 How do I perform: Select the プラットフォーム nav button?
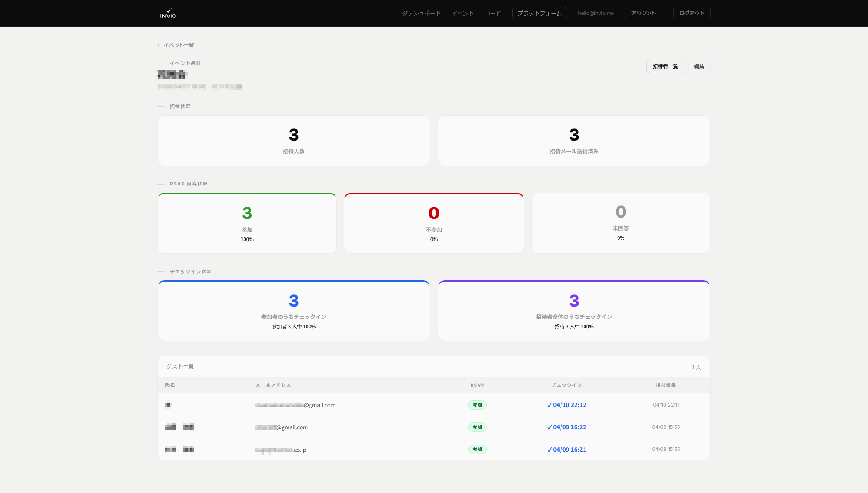[x=539, y=13]
